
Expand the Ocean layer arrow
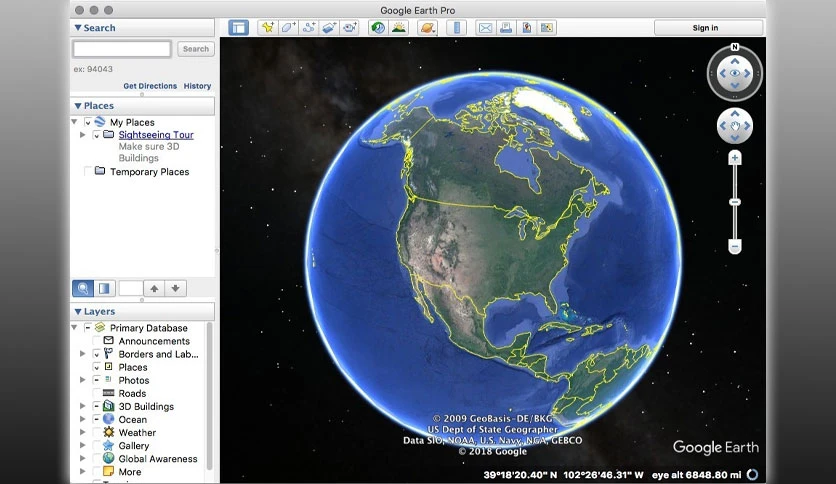[83, 420]
